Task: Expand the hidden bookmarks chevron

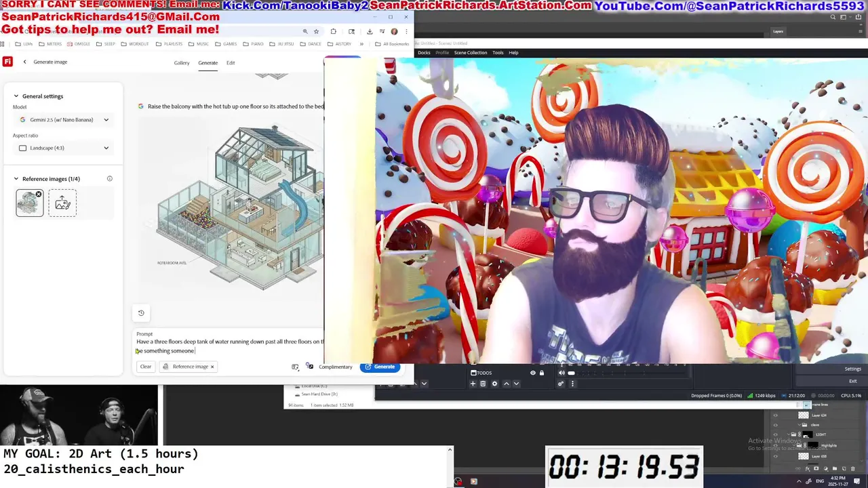Action: [361, 44]
